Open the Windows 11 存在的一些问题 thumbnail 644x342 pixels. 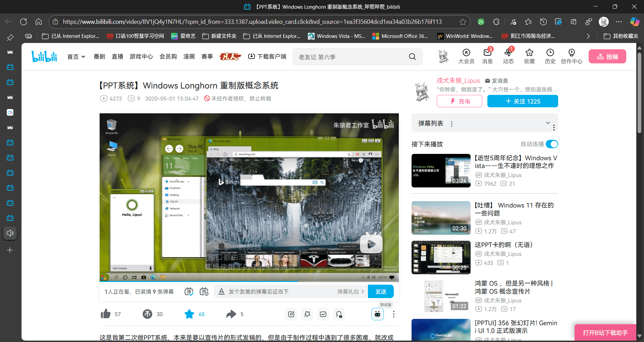click(x=441, y=218)
